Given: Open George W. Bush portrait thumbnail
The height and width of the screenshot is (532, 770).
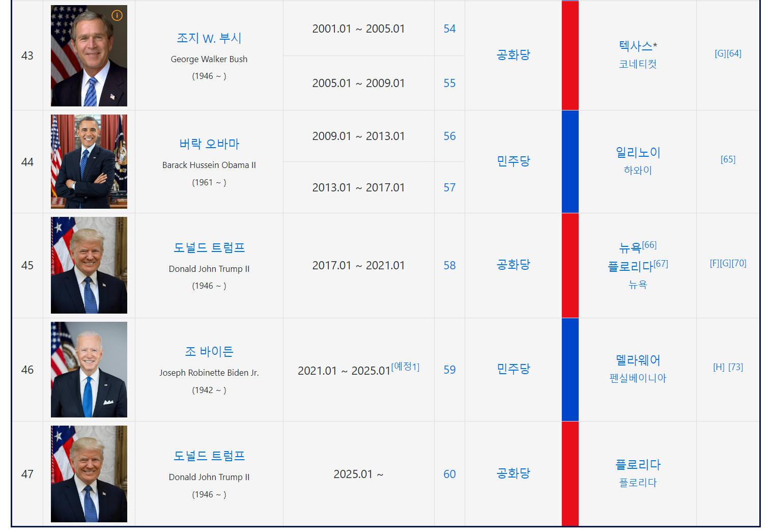Looking at the screenshot, I should point(89,55).
